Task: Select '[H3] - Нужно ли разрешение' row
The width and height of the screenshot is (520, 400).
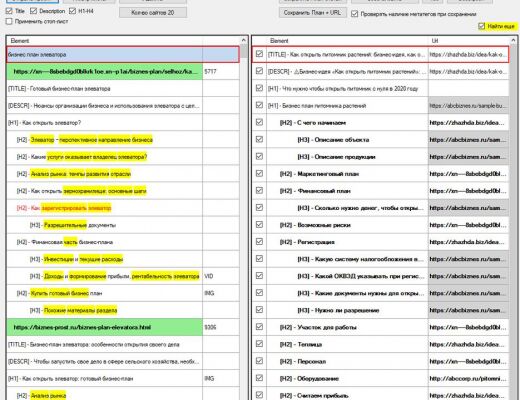Action: tap(380, 310)
